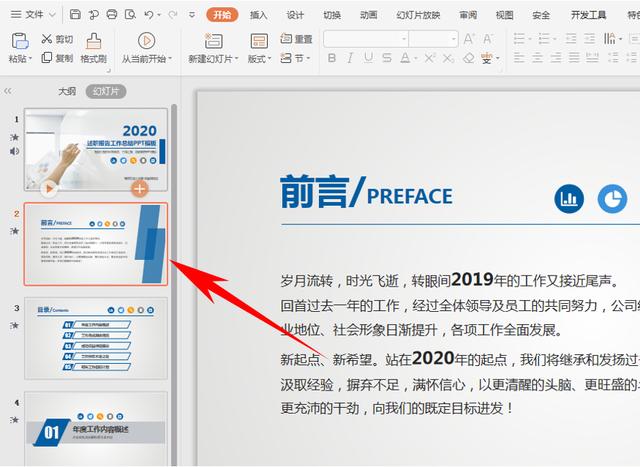Expand the 文件 menu dropdown arrow
The width and height of the screenshot is (640, 467).
[x=53, y=15]
